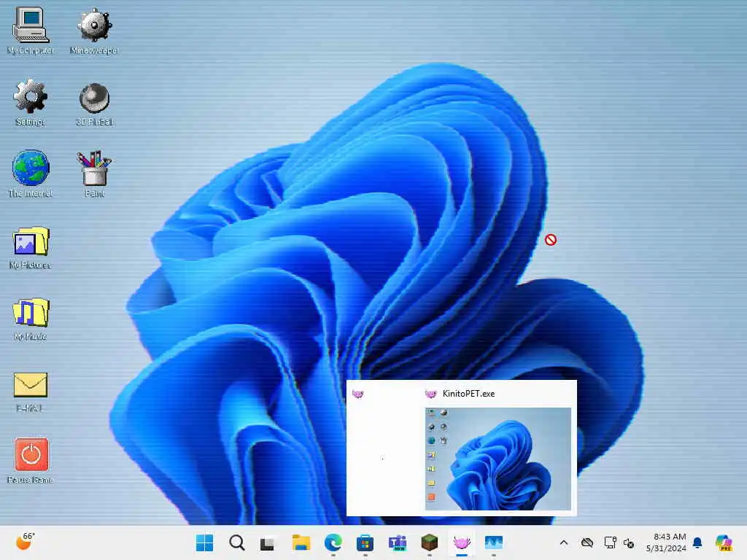Viewport: 747px width, 560px height.
Task: Open the My Pictures folder
Action: coord(31,247)
